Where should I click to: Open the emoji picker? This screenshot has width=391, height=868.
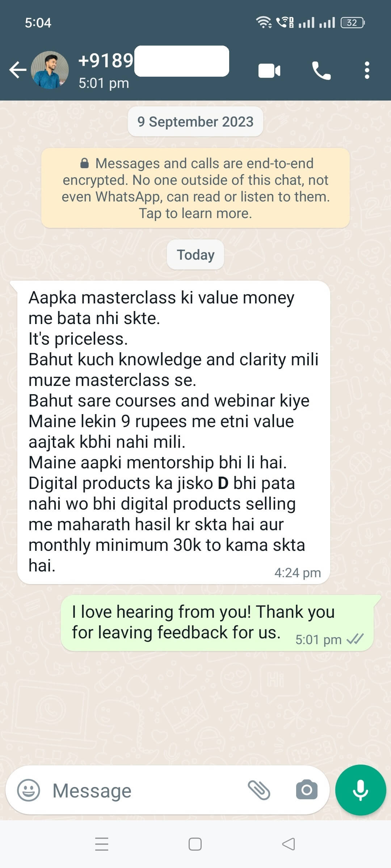[29, 790]
